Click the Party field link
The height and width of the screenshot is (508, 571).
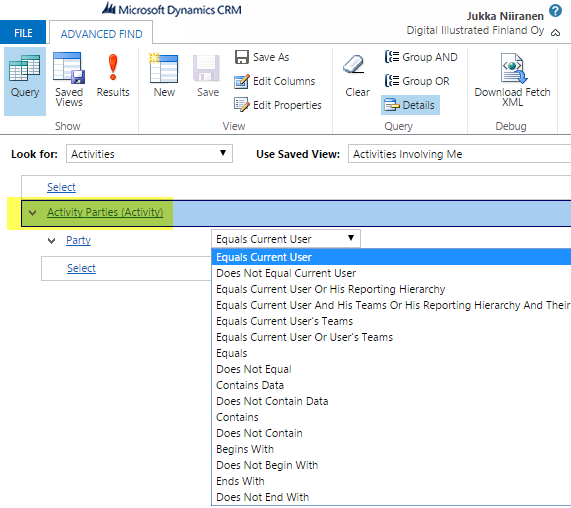tap(78, 240)
